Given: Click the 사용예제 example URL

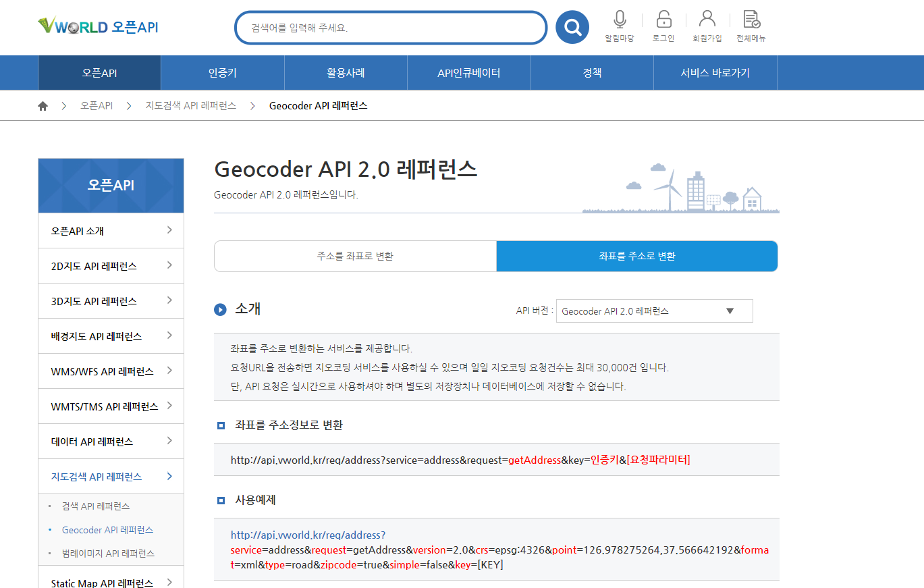Looking at the screenshot, I should [x=499, y=550].
